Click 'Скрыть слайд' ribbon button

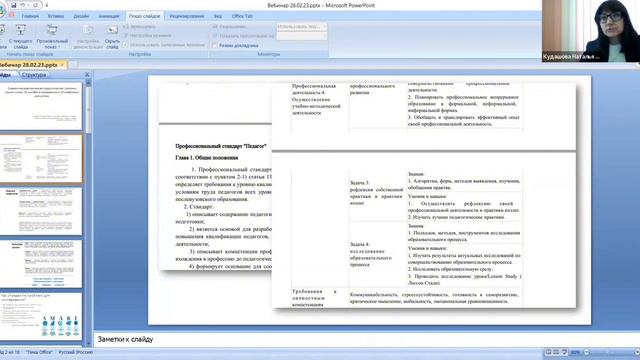112,36
